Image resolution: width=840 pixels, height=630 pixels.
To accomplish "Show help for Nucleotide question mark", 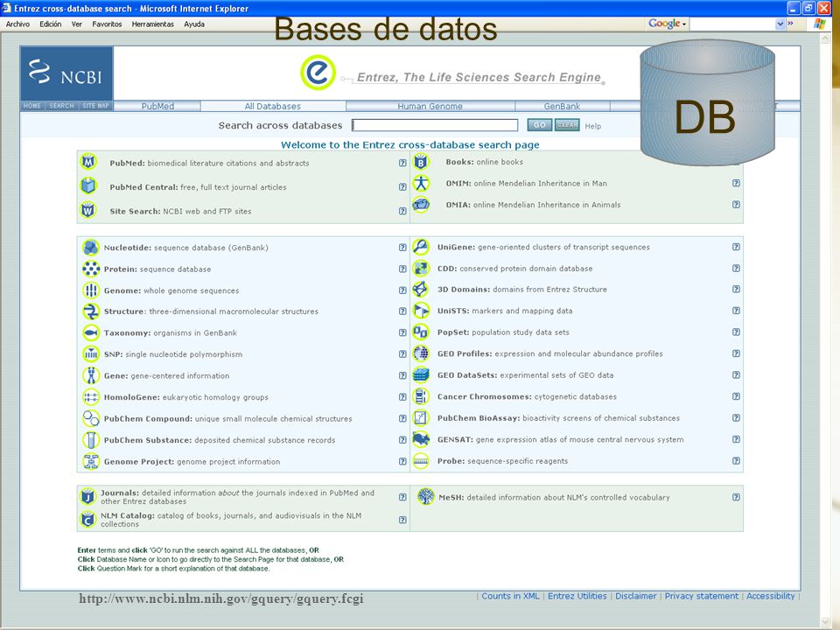I will click(x=402, y=248).
